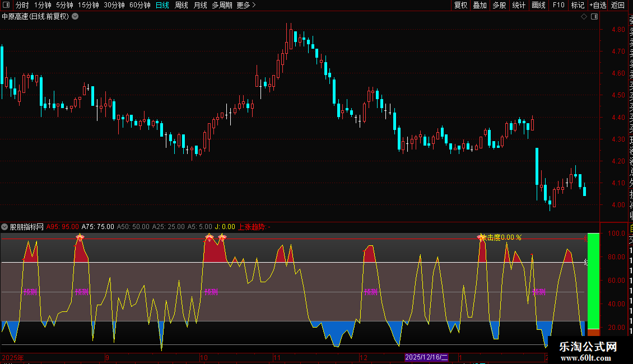
Task: Open F10 company information
Action: [x=558, y=5]
